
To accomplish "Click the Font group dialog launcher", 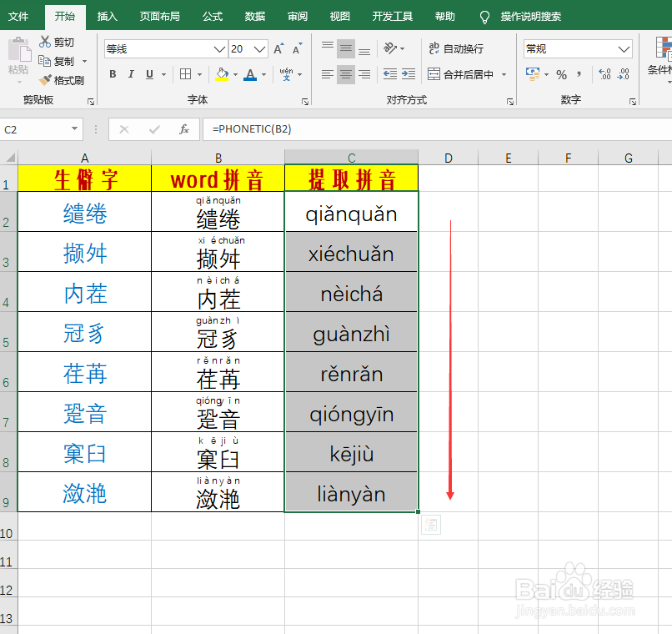I will [305, 101].
